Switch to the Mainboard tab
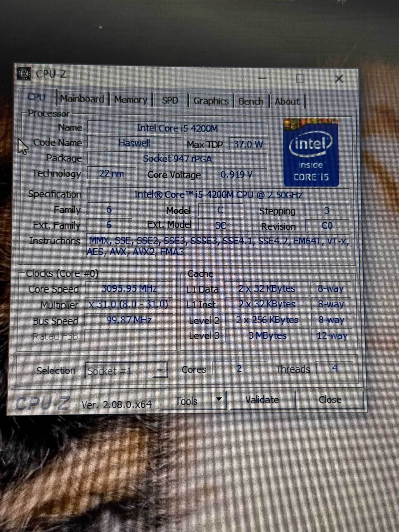Image resolution: width=399 pixels, height=532 pixels. coord(82,99)
